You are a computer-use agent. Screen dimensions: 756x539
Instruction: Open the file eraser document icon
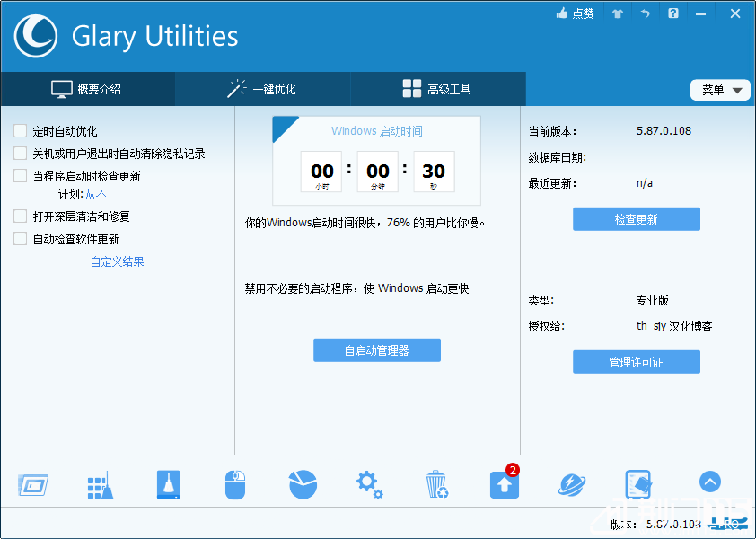[638, 484]
